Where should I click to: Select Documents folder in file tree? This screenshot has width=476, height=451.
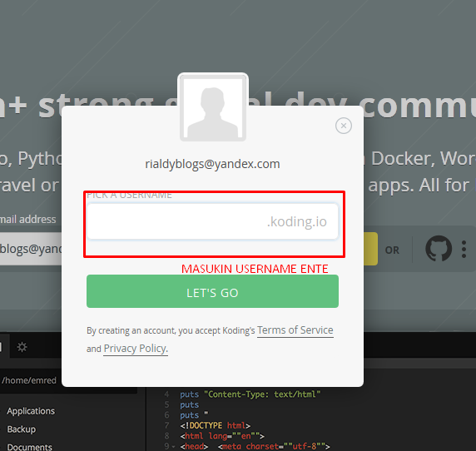point(29,447)
